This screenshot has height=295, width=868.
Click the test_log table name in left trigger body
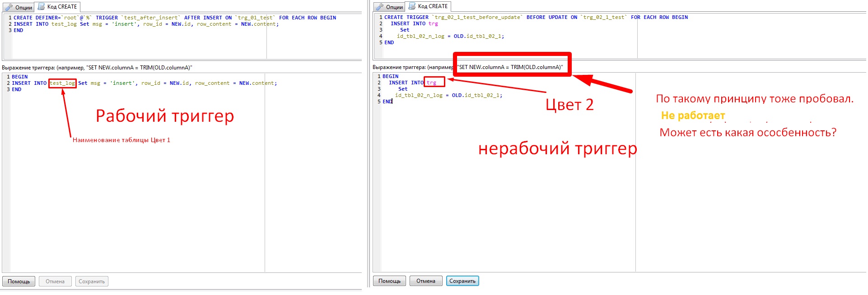point(62,83)
